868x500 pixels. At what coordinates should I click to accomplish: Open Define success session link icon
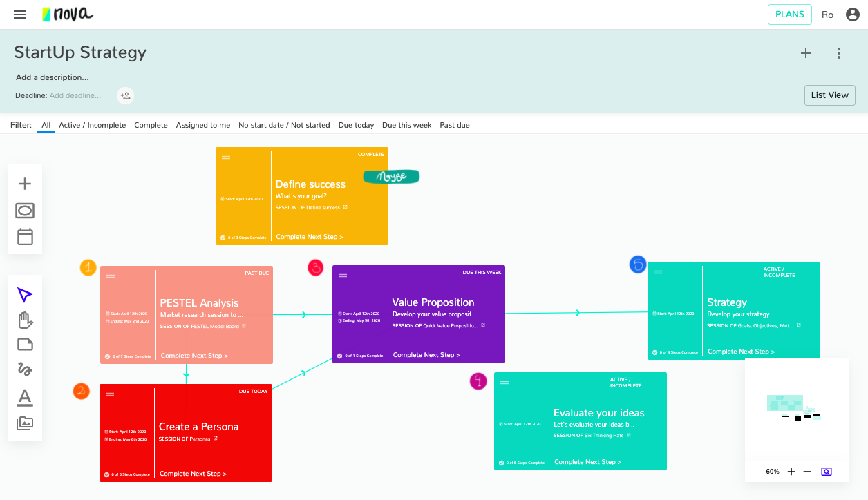346,207
